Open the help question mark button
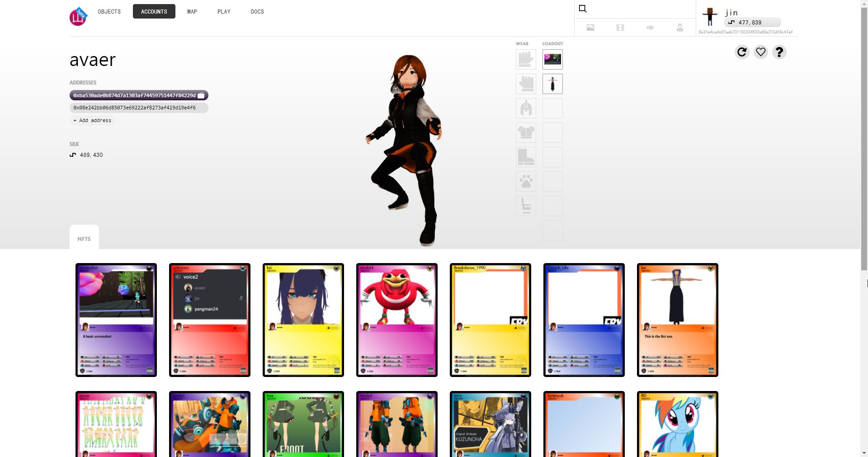Screen dimensions: 868x457 coord(779,52)
